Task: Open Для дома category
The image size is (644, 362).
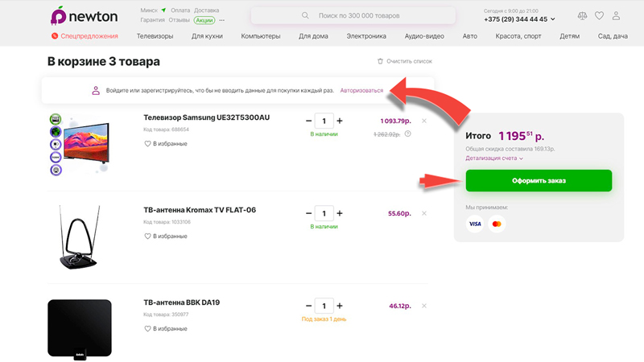Action: [313, 36]
